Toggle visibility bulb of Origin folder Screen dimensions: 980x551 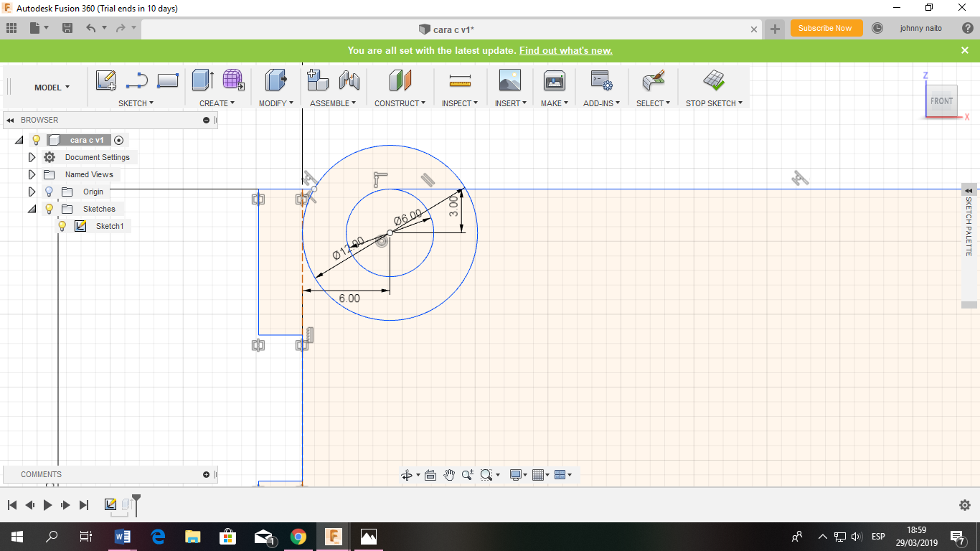click(x=49, y=192)
